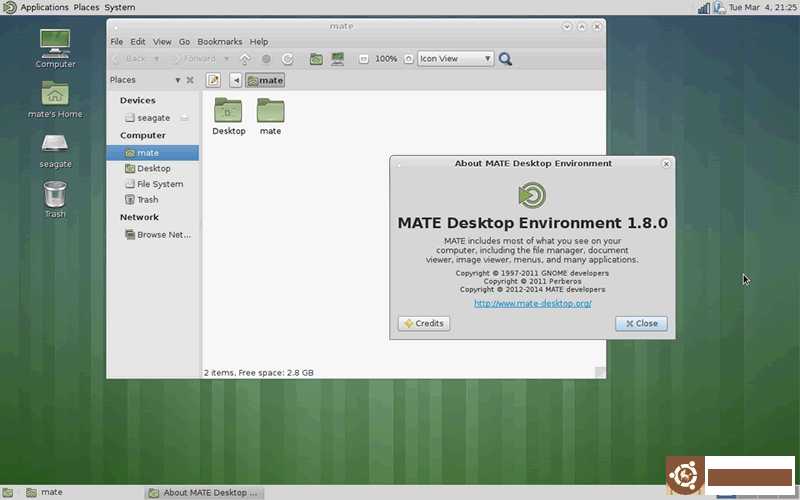800x500 pixels.
Task: Open the seagate drive desktop icon
Action: point(55,151)
